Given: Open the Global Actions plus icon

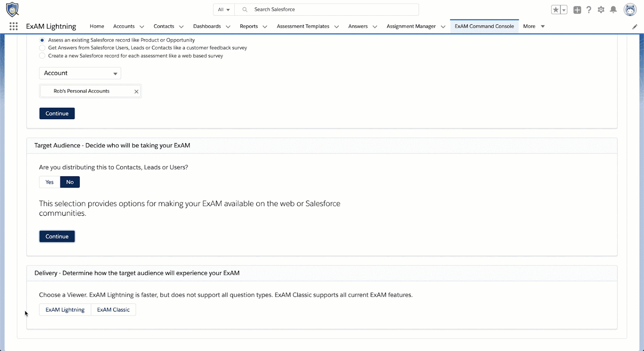Looking at the screenshot, I should [577, 10].
